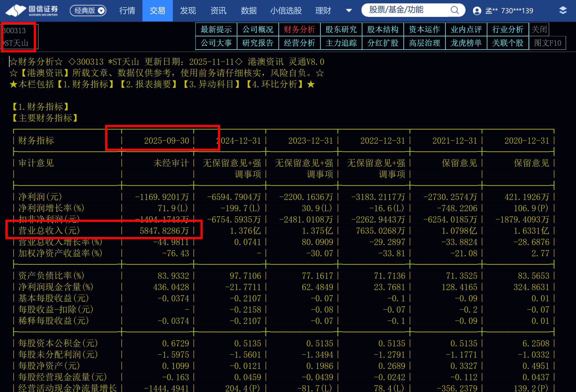Screen dimensions: 576x392
Task: Click the search magnifier icon
Action: tap(454, 10)
